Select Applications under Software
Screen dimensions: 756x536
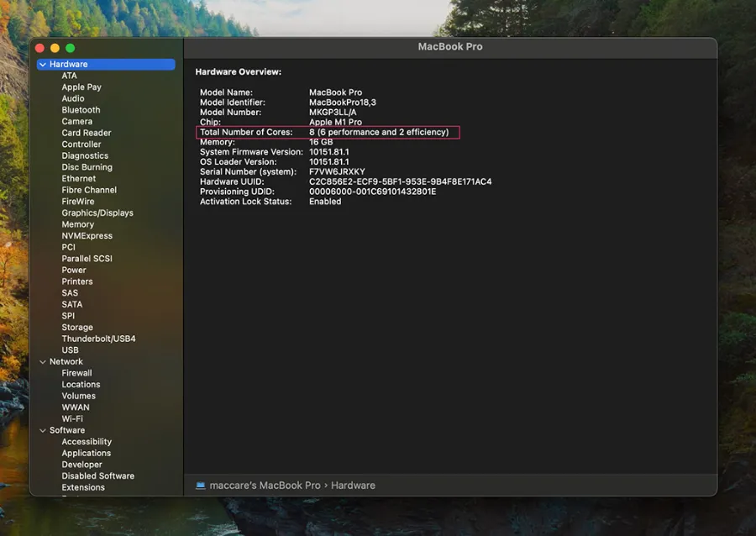click(87, 453)
